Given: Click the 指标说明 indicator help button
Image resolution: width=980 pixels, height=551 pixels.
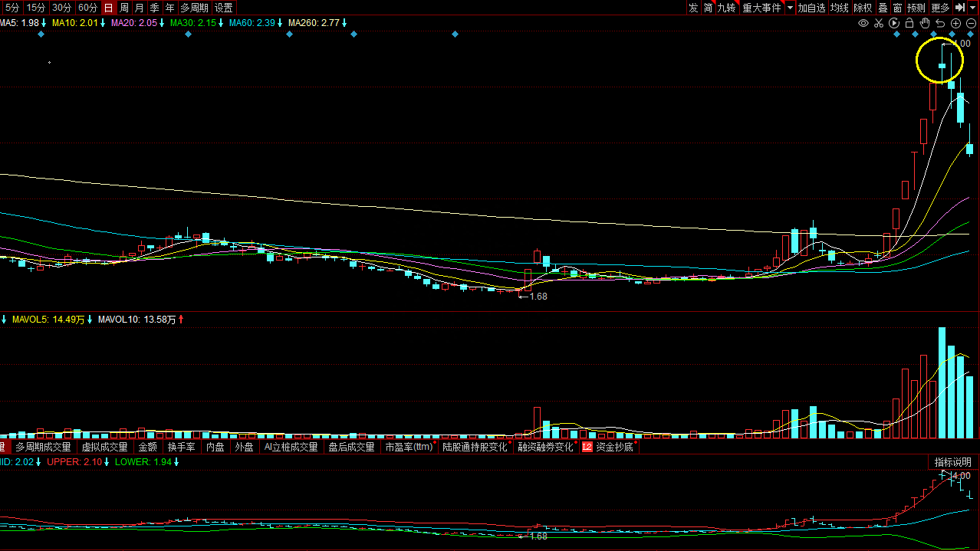Looking at the screenshot, I should tap(952, 462).
